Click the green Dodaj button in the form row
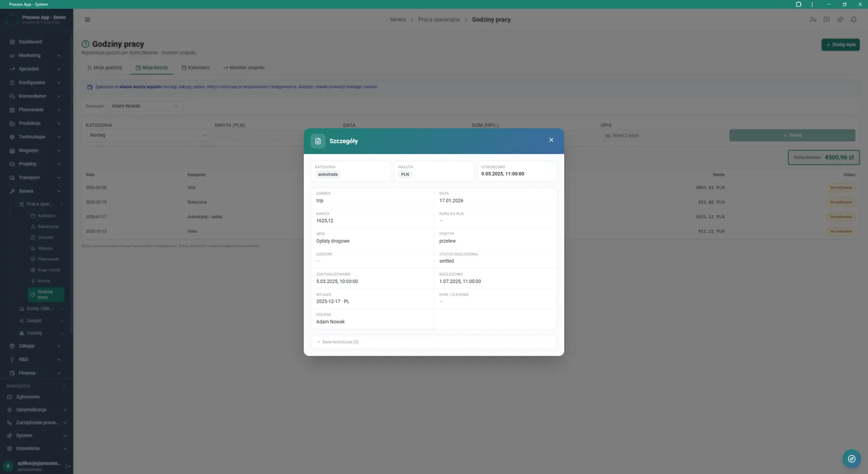 [792, 135]
